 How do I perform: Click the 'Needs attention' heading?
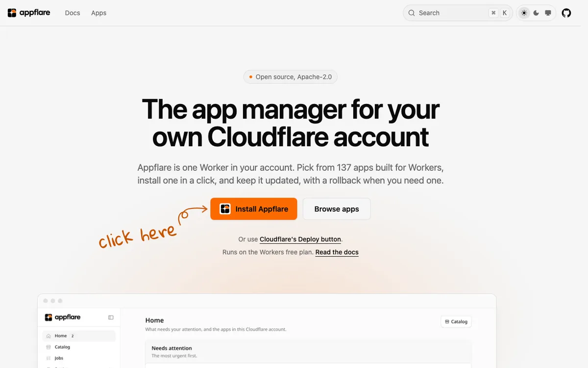171,348
